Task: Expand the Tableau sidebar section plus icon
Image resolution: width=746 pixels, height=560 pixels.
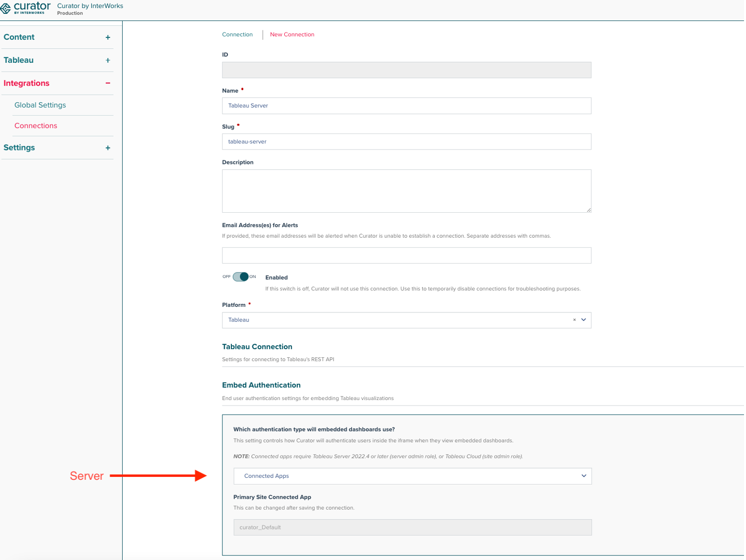Action: click(x=108, y=60)
